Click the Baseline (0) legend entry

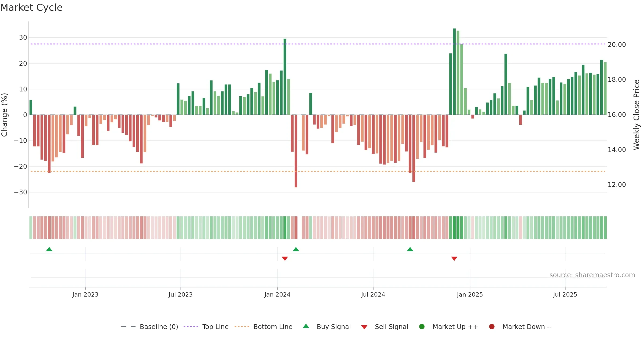click(149, 327)
